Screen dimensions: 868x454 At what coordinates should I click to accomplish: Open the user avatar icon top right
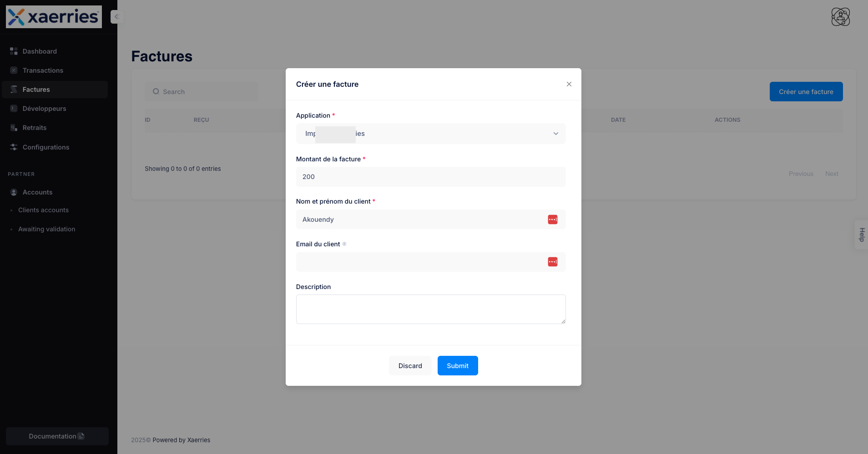click(x=841, y=16)
